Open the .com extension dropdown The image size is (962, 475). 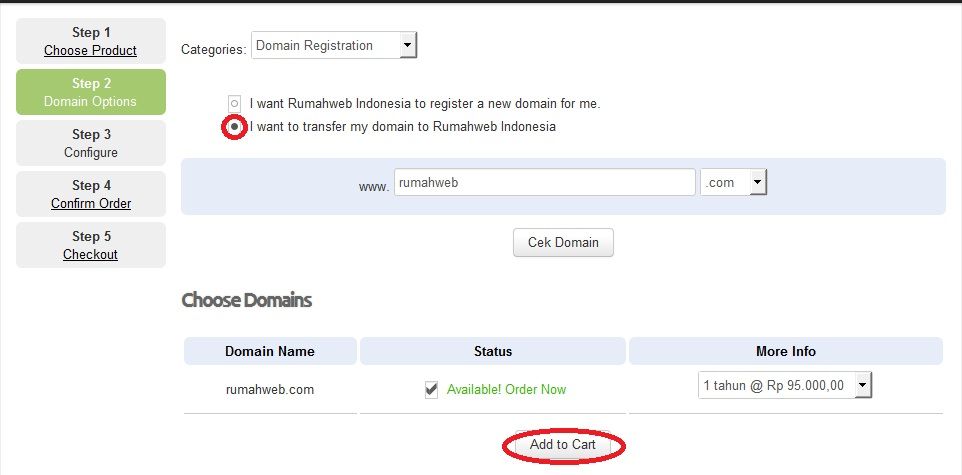pos(733,182)
